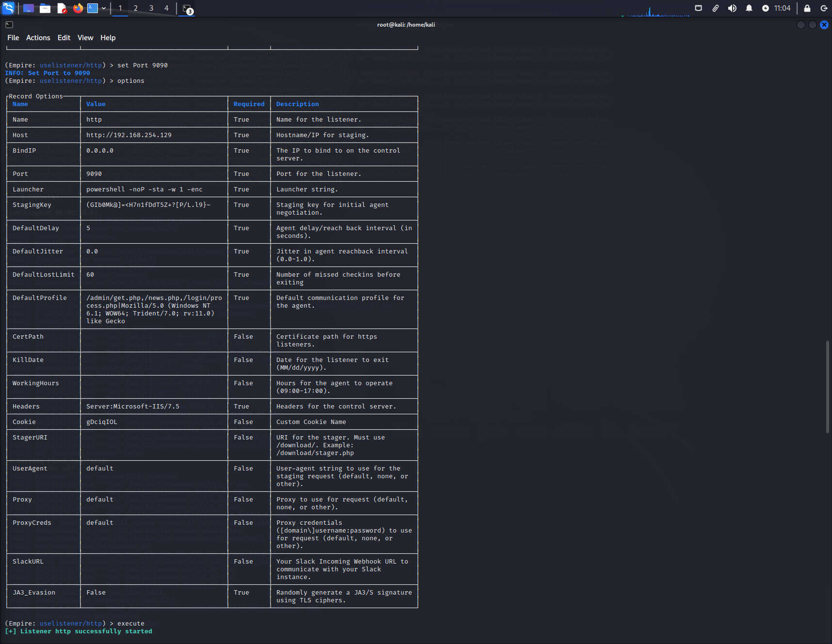This screenshot has width=832, height=644.
Task: Open the Kali applications menu
Action: [x=9, y=8]
